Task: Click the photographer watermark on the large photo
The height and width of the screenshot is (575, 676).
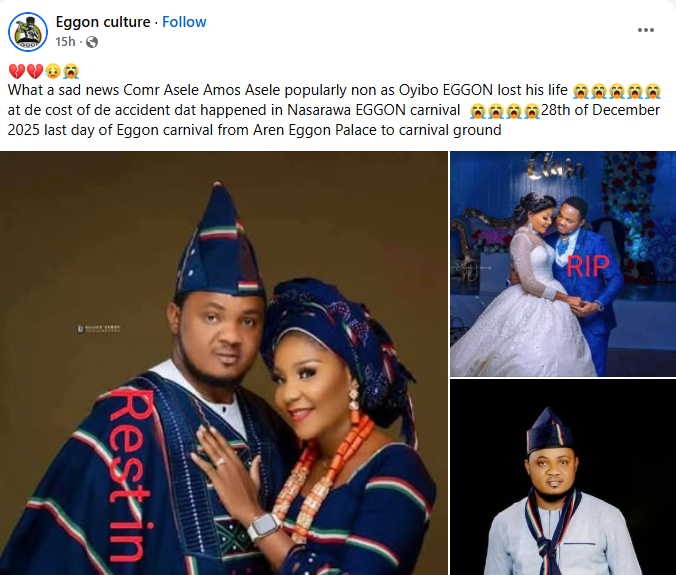Action: click(99, 329)
